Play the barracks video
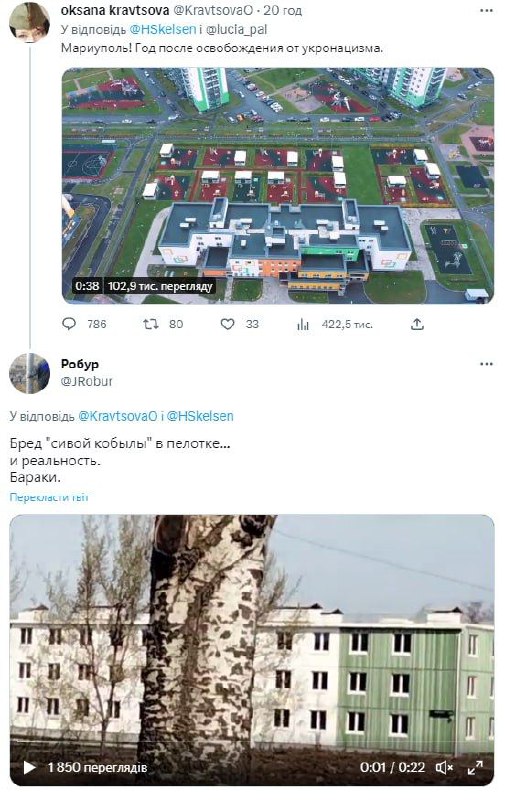The width and height of the screenshot is (505, 800). [x=29, y=767]
